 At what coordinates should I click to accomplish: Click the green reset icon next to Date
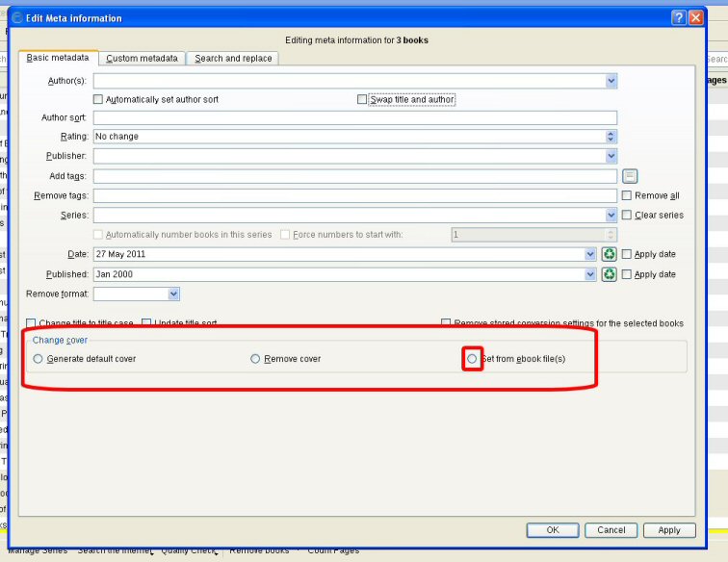click(x=610, y=254)
